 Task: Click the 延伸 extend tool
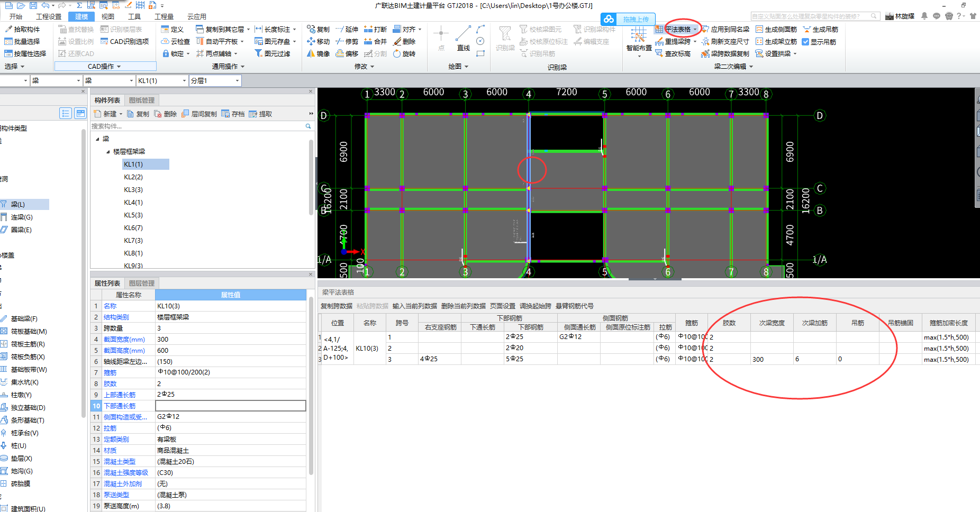pos(347,29)
